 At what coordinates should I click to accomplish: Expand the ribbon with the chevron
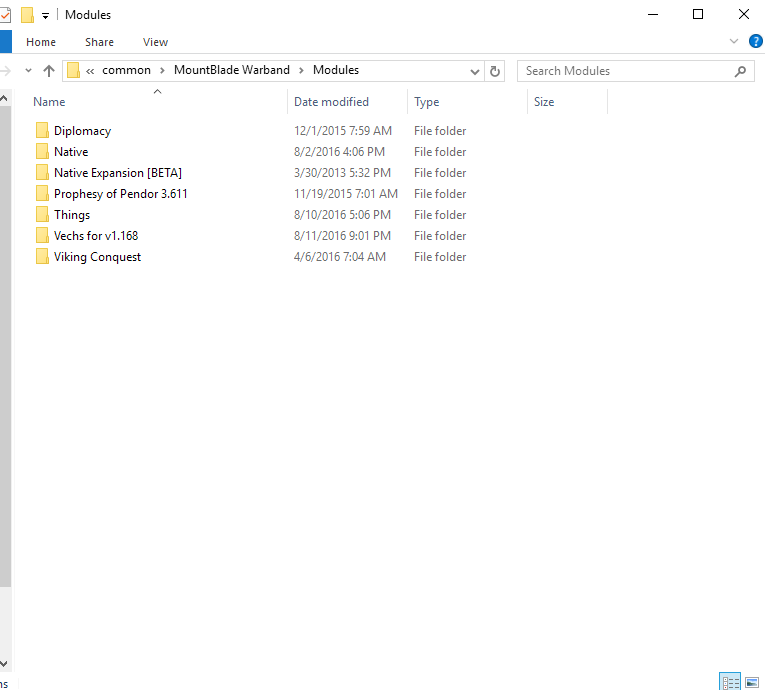[734, 41]
